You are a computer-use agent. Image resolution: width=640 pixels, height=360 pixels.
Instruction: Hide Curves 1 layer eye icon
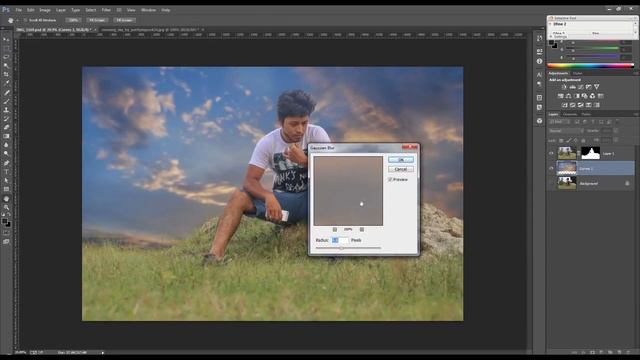(551, 168)
